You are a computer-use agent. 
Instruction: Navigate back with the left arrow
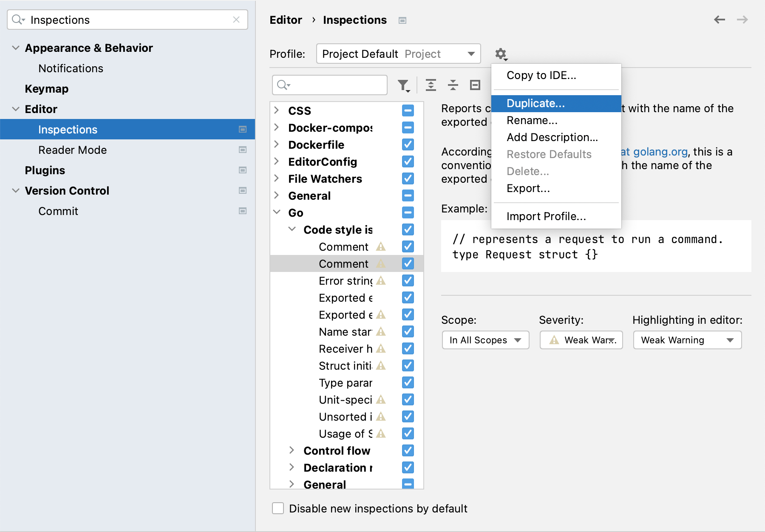tap(720, 20)
